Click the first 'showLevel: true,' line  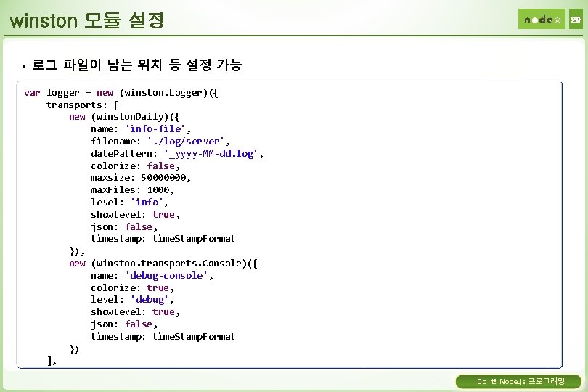(135, 215)
